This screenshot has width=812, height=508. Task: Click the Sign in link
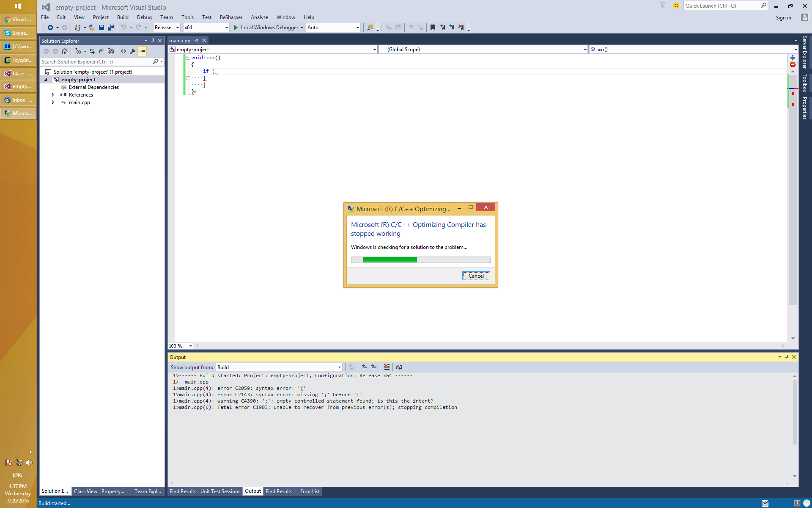[x=783, y=18]
